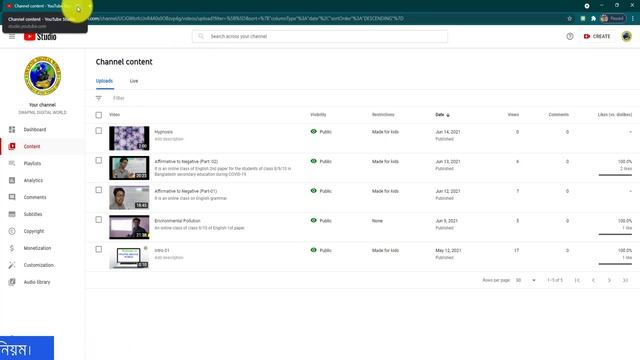This screenshot has height=360, width=640.
Task: Toggle the select-all videos checkbox
Action: [x=99, y=115]
